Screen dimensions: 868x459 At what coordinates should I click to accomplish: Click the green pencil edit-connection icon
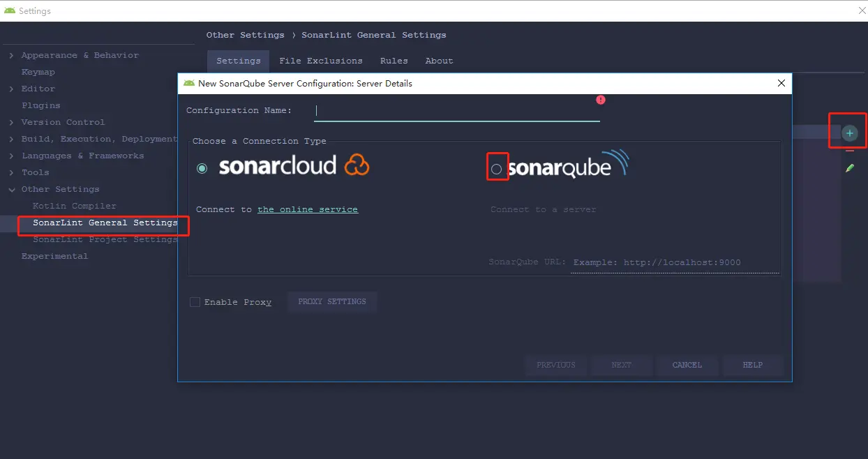849,168
